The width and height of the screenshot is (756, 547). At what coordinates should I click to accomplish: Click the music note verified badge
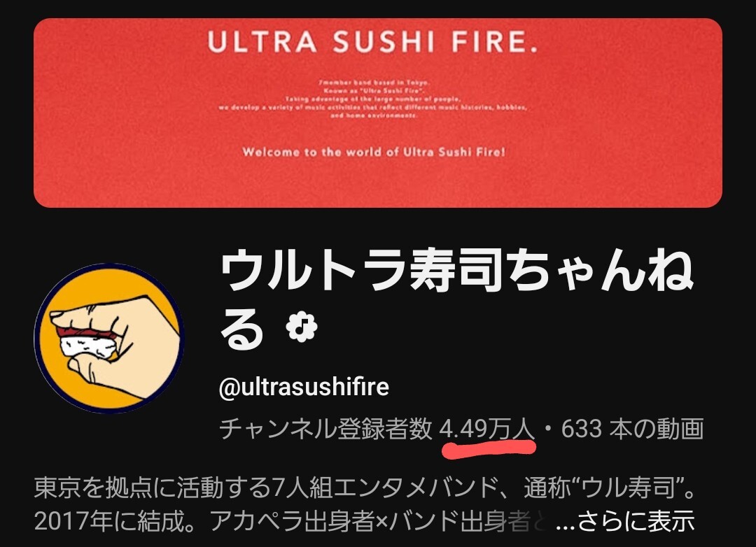301,328
